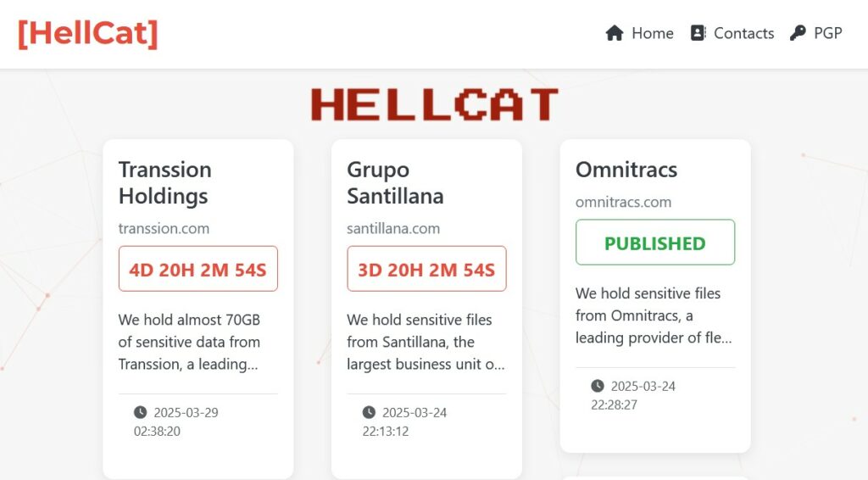
Task: Click the transsion.com domain text
Action: click(x=164, y=228)
